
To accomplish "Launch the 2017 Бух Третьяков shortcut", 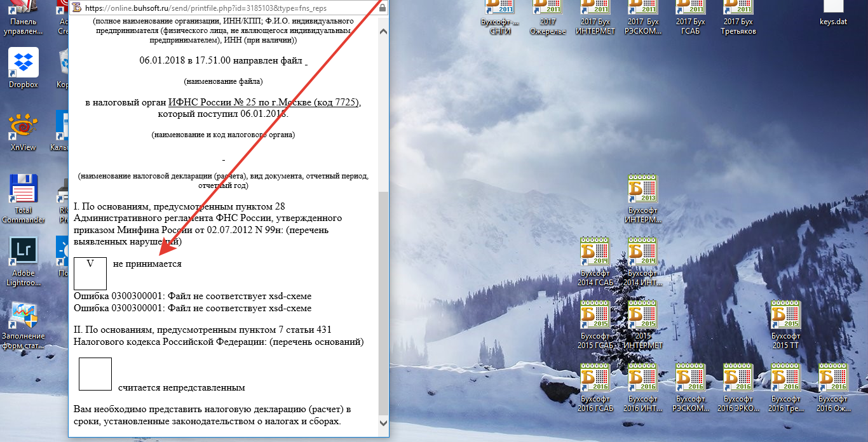I will (739, 13).
